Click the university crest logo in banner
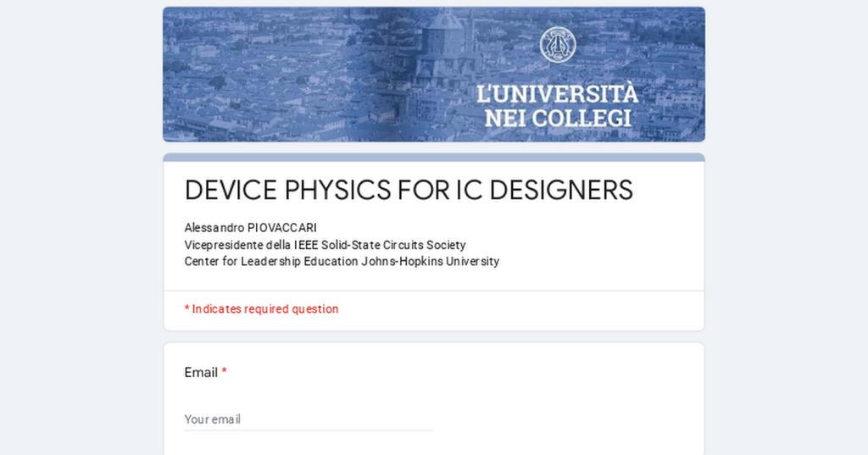The image size is (868, 455). 557,45
